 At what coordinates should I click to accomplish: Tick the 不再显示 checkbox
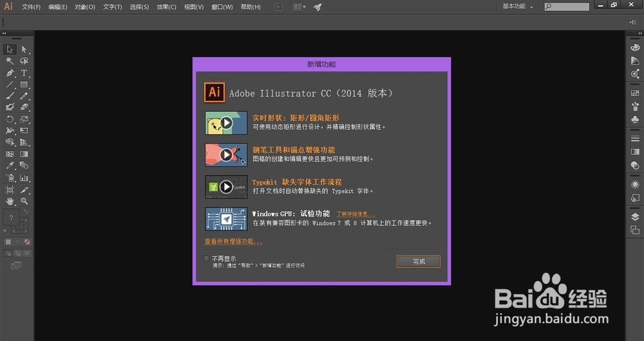pos(206,259)
